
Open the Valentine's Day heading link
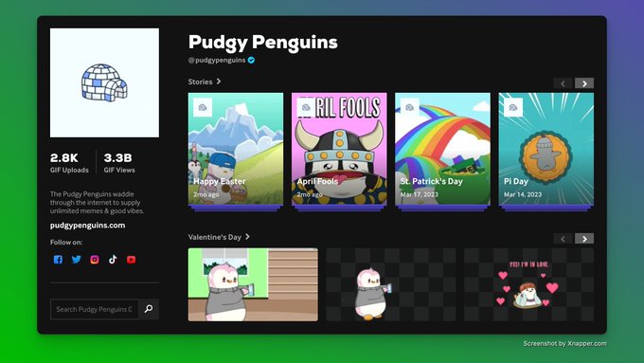click(x=214, y=237)
